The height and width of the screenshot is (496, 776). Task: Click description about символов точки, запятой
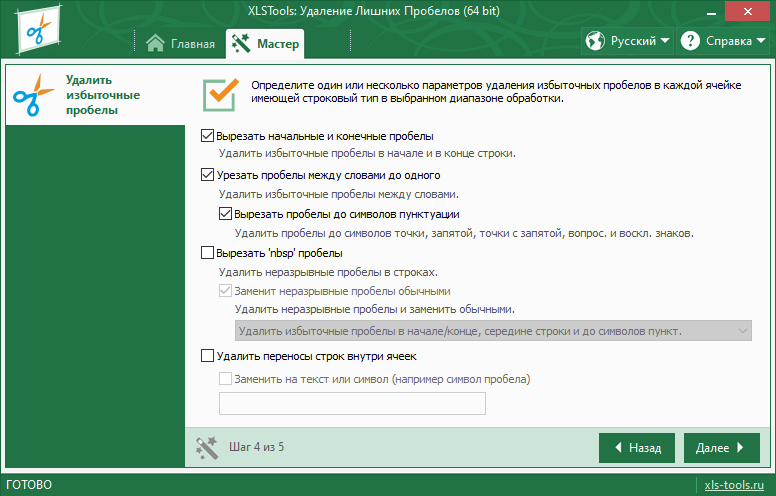(464, 233)
